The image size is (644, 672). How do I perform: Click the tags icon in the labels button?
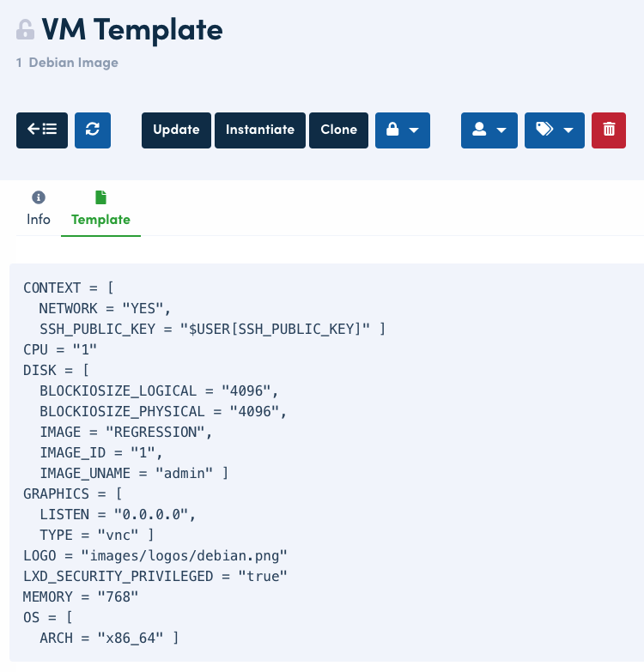pos(544,130)
